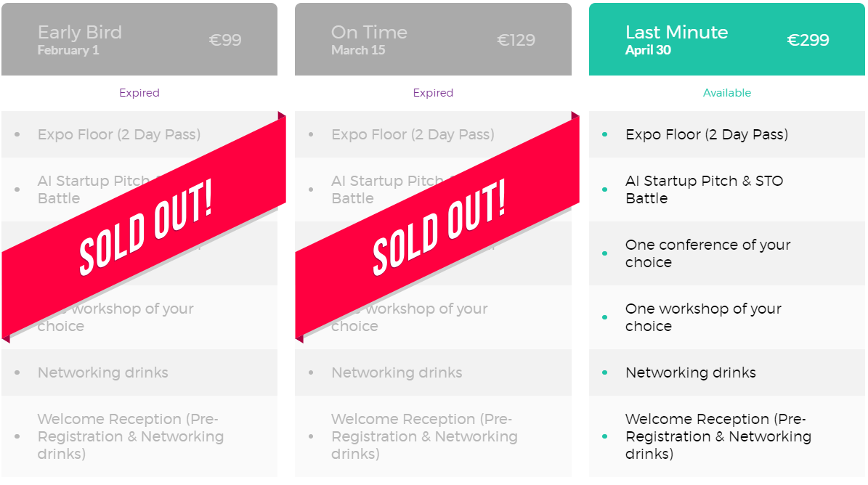868x485 pixels.
Task: Click One conference of your choice
Action: tap(727, 253)
